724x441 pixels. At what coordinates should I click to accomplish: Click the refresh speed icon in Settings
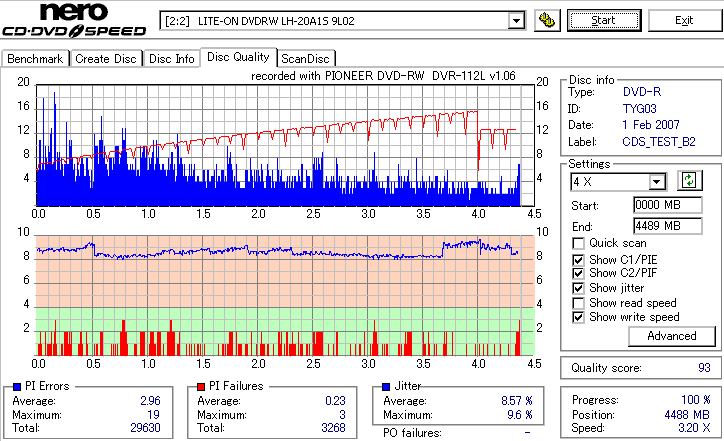[689, 181]
